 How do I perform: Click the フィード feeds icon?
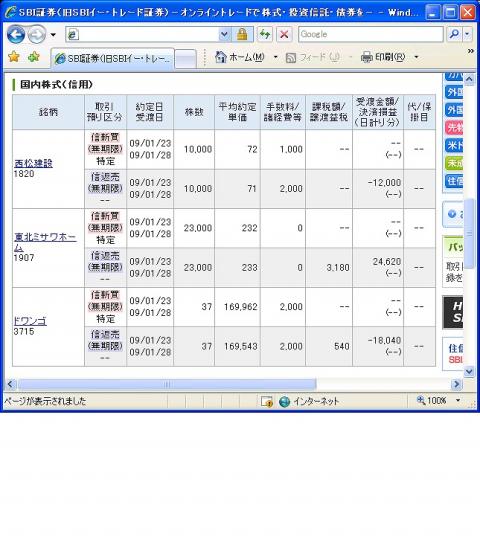(x=291, y=57)
